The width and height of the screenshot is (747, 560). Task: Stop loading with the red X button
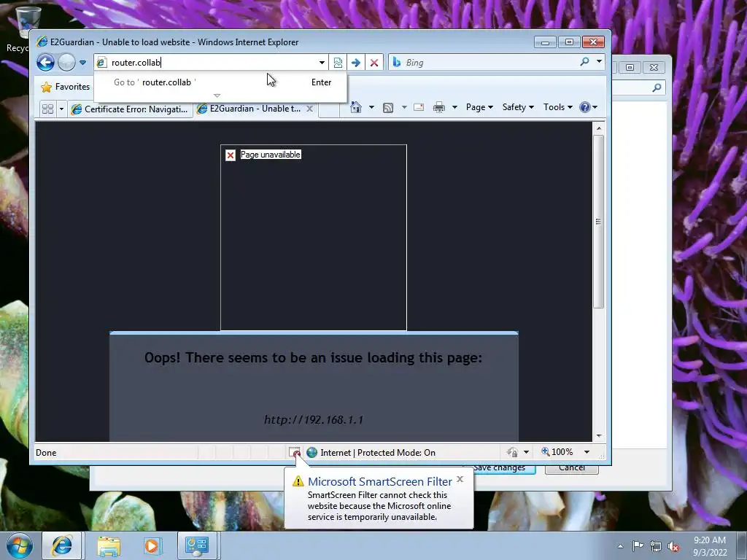coord(374,63)
